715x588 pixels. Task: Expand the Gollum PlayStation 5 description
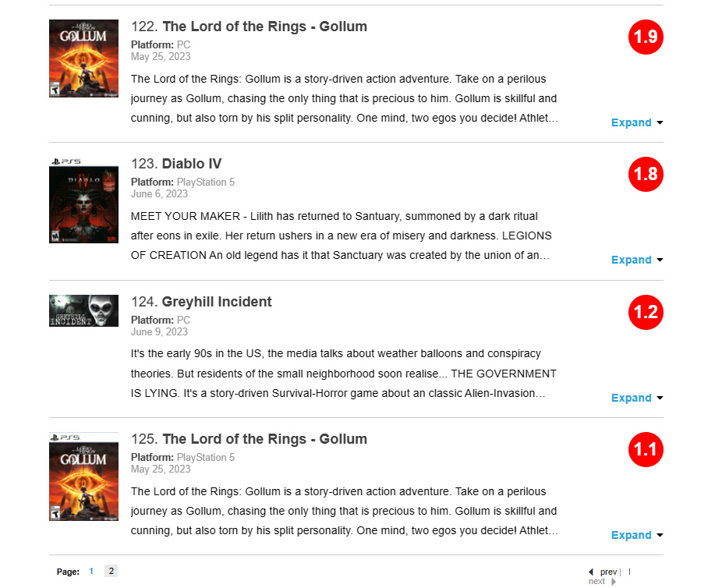[636, 535]
